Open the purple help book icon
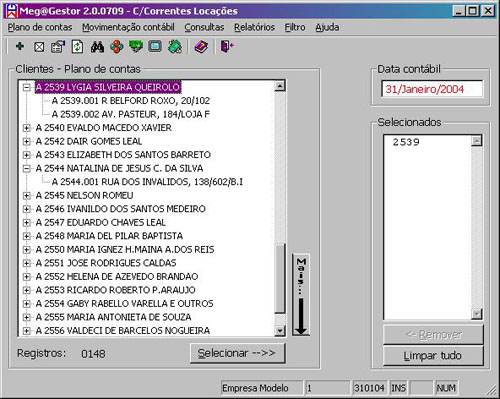The width and height of the screenshot is (500, 399). click(x=201, y=47)
